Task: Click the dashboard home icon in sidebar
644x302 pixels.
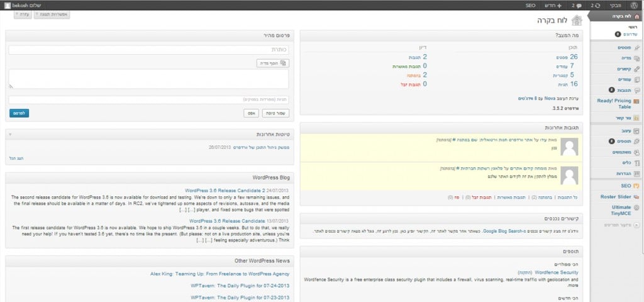Action: (x=637, y=16)
